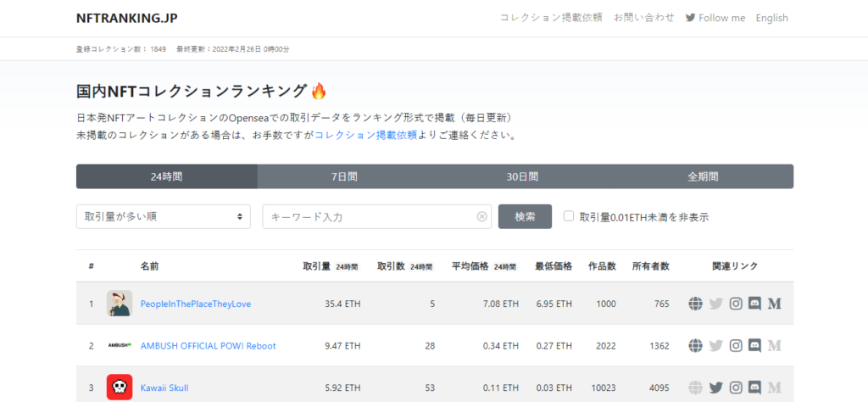Screen dimensions: 868x402
Task: Open Discord icon in Kawaii Skull row
Action: (x=754, y=388)
